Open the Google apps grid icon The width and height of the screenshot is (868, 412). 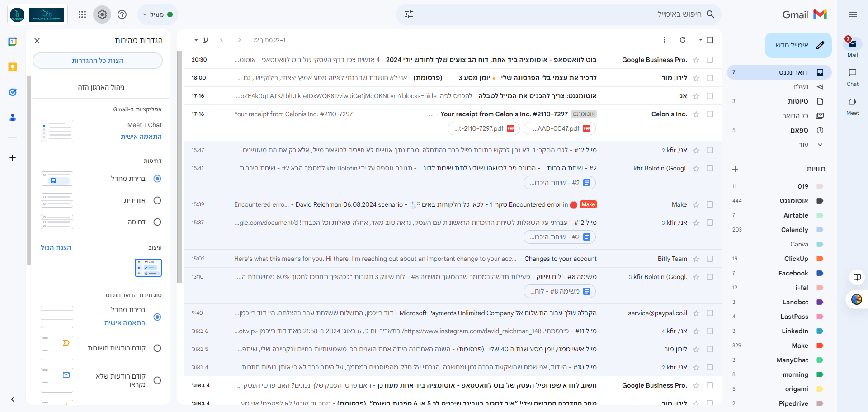(x=82, y=14)
